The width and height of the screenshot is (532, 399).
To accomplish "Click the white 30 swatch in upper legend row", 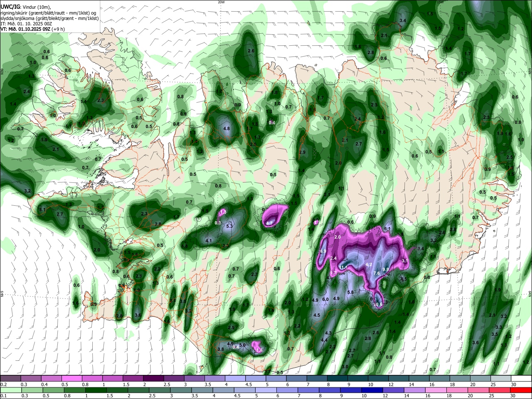I will tap(522, 378).
